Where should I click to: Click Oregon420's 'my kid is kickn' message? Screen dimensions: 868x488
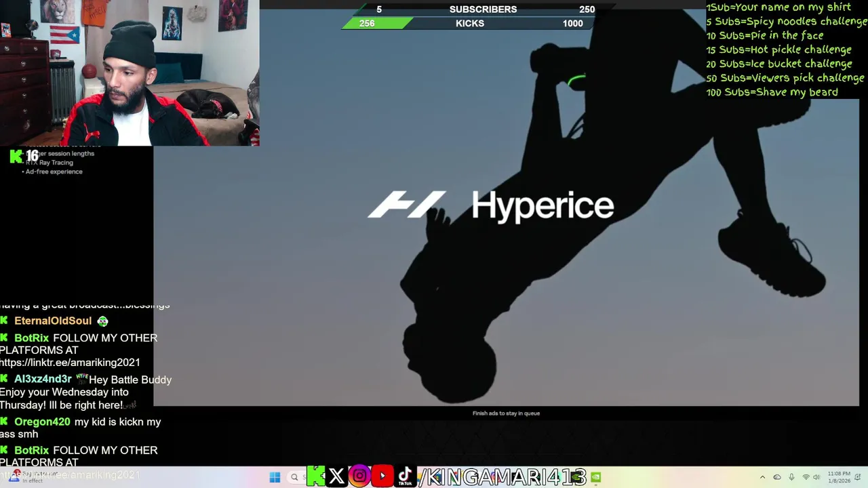coord(80,428)
